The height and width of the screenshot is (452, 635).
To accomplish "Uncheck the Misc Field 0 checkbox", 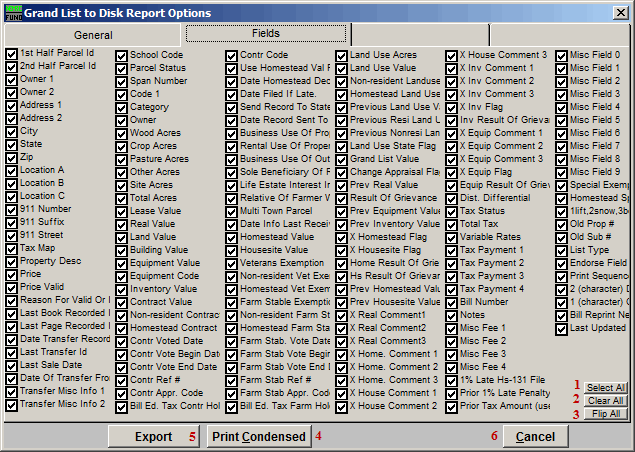I will tap(561, 55).
